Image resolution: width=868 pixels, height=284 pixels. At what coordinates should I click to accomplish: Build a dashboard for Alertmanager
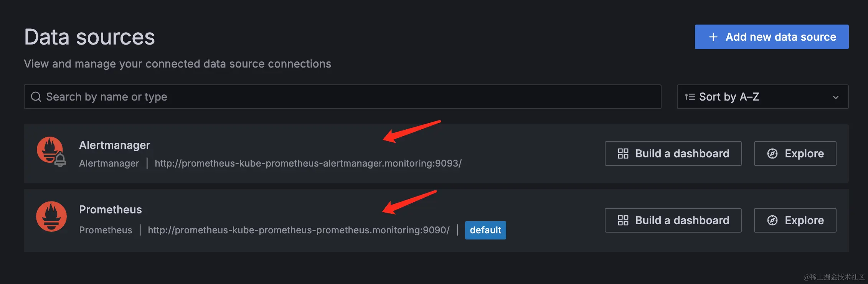click(673, 154)
